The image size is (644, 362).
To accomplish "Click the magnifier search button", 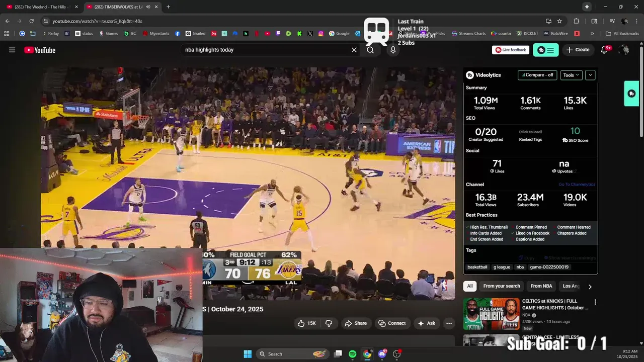I will click(370, 50).
